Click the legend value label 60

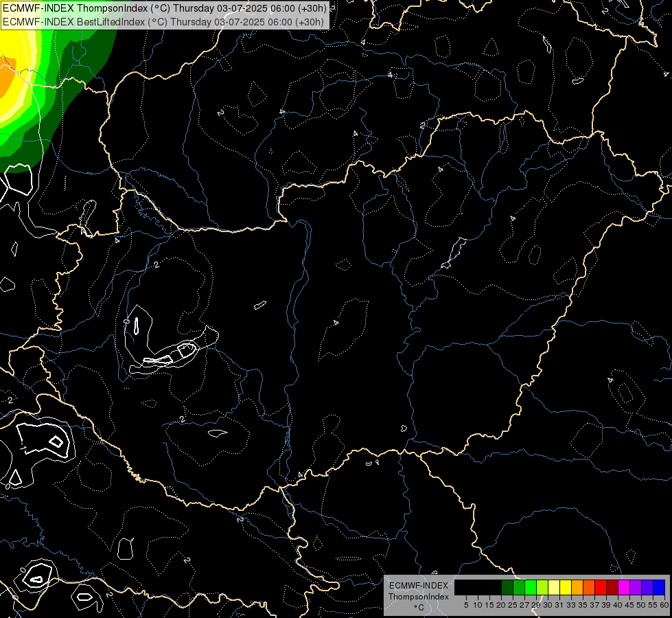[x=664, y=605]
